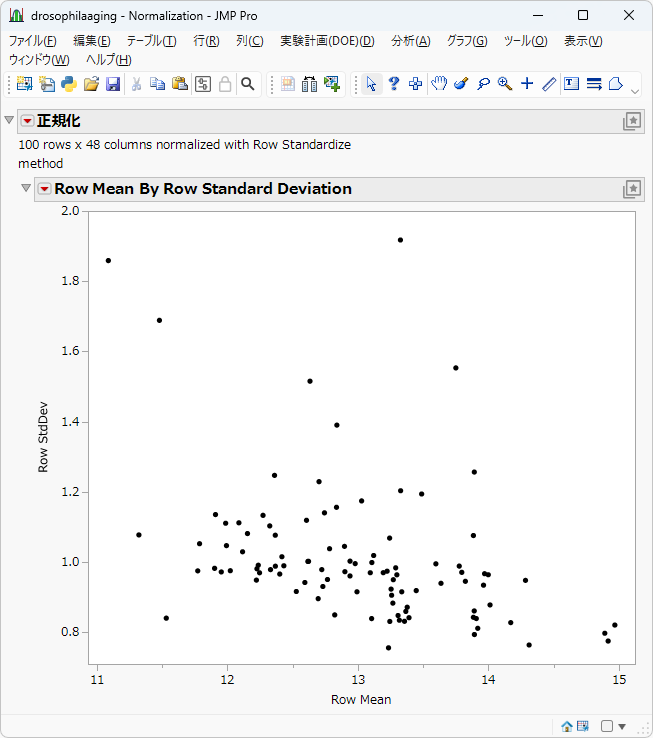Select the Selection crosshair tool
Screen dimensions: 653x738
tap(415, 84)
